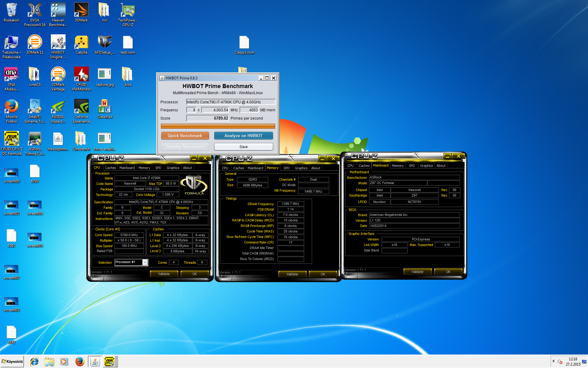The image size is (588, 368).
Task: Click the Core Speed value 5798.6 MHz
Action: click(129, 235)
